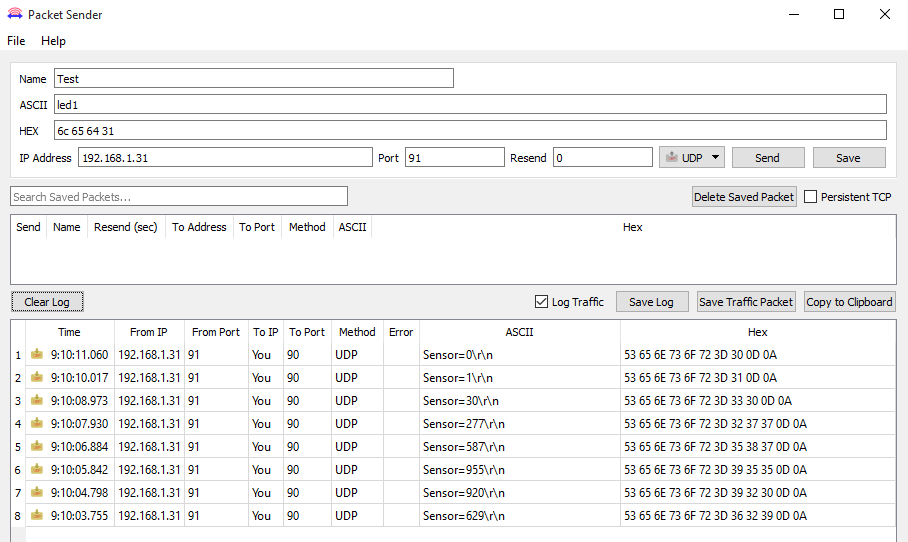This screenshot has height=542, width=908.
Task: Click the Send button
Action: (768, 158)
